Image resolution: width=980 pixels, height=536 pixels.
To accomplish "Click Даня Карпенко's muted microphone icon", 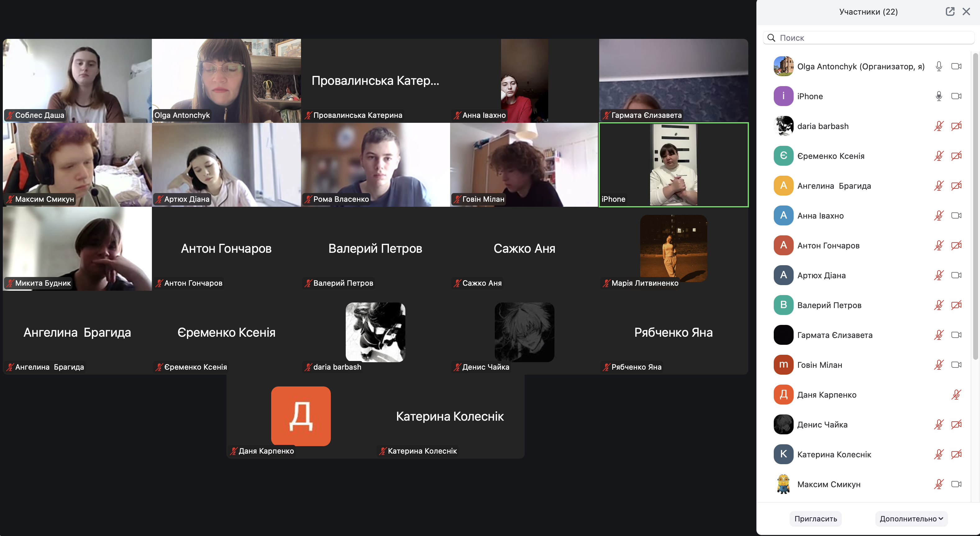I will click(956, 395).
